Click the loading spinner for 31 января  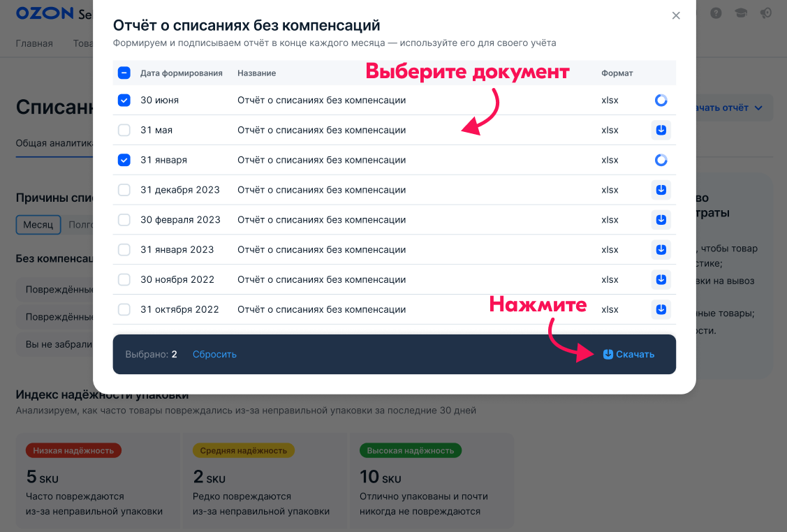click(661, 160)
